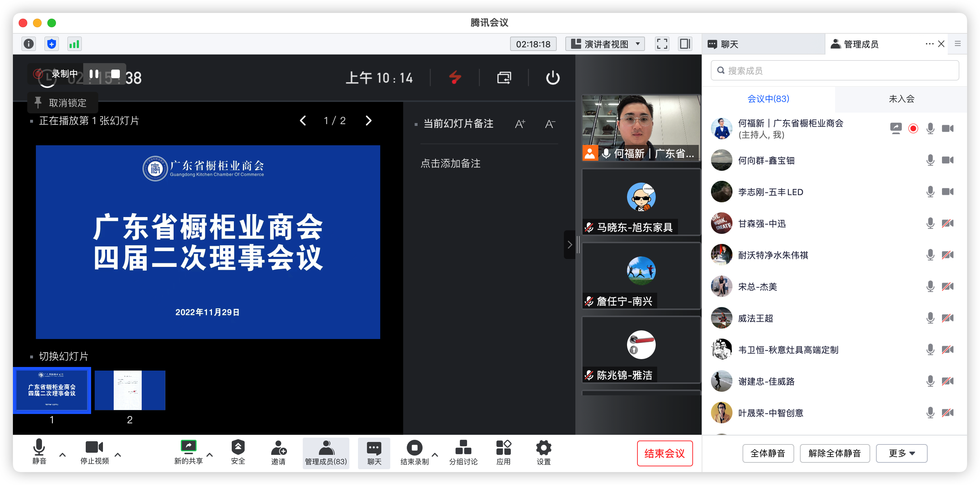Toggle camera for 何向群-鑫宝钿
This screenshot has height=485, width=980.
coord(947,160)
